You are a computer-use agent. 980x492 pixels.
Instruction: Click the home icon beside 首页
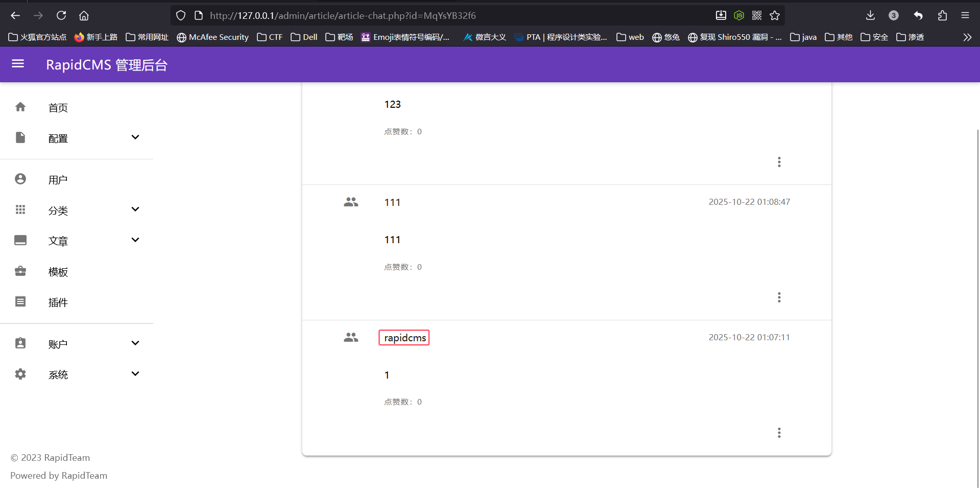coord(20,107)
